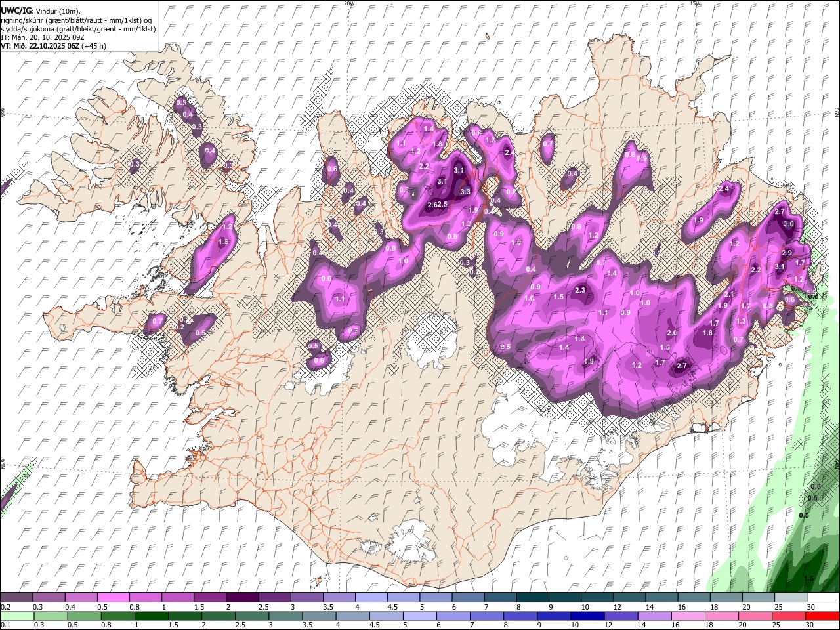The width and height of the screenshot is (840, 630).
Task: Select upper scale swatch starting at 18
Action: [x=726, y=598]
